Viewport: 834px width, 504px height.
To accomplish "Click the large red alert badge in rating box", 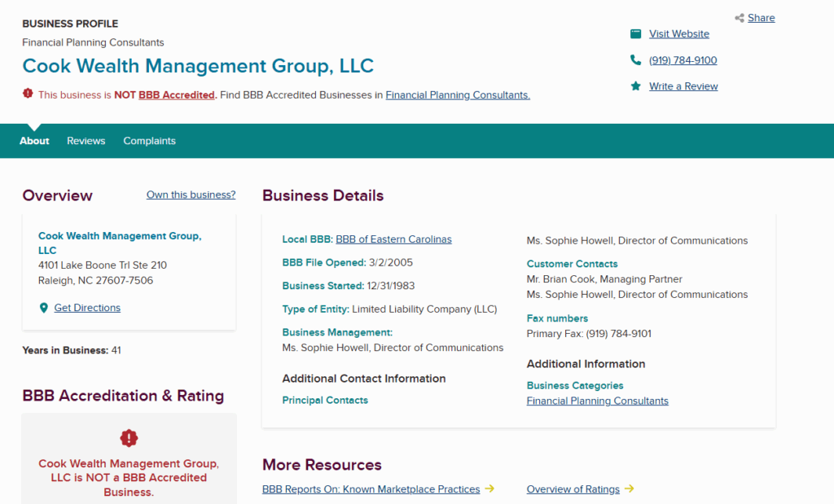I will click(129, 438).
